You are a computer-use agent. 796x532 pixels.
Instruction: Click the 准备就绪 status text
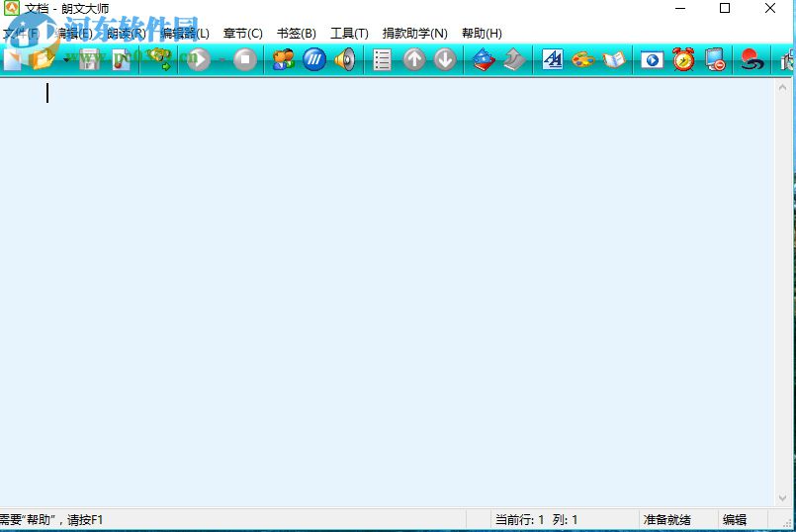pyautogui.click(x=666, y=520)
